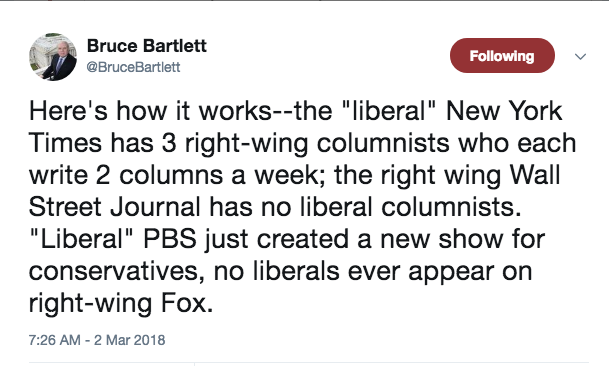Click the words "New York" in tweet
The height and width of the screenshot is (366, 609).
tap(504, 111)
